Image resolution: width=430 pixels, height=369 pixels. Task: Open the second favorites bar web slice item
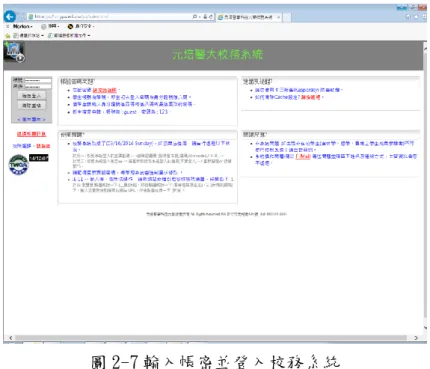(x=69, y=35)
